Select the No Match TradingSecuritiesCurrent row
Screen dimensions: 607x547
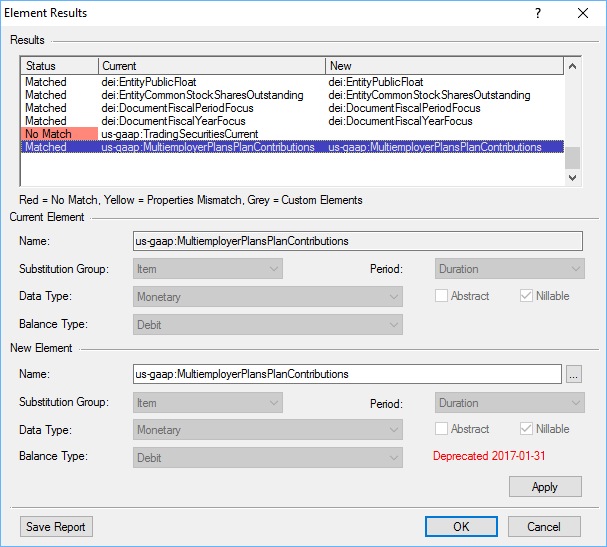tap(180, 134)
